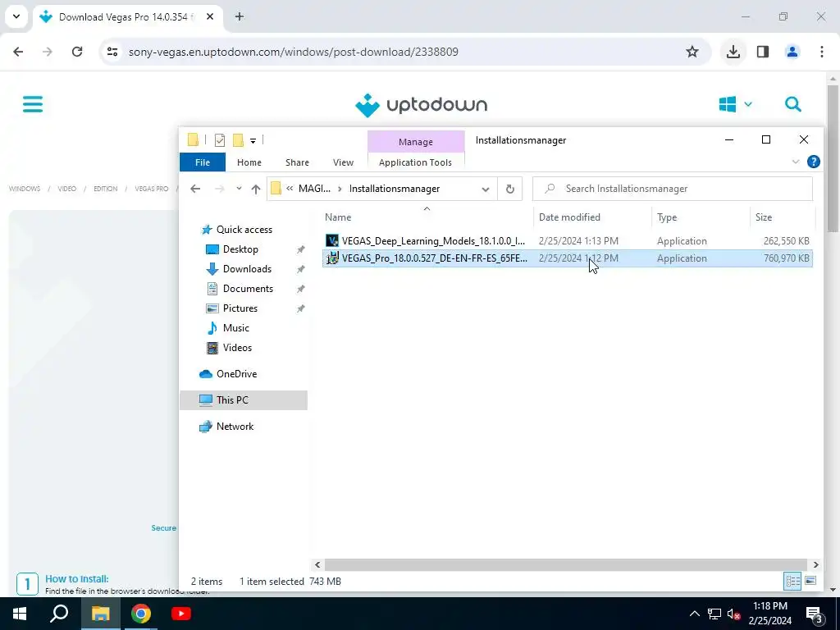Screen dimensions: 840x630
Task: Open the Home ribbon tab
Action: pyautogui.click(x=249, y=162)
